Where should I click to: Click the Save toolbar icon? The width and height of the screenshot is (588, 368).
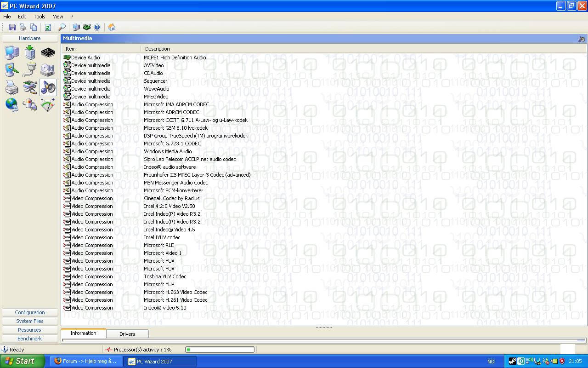pos(12,27)
